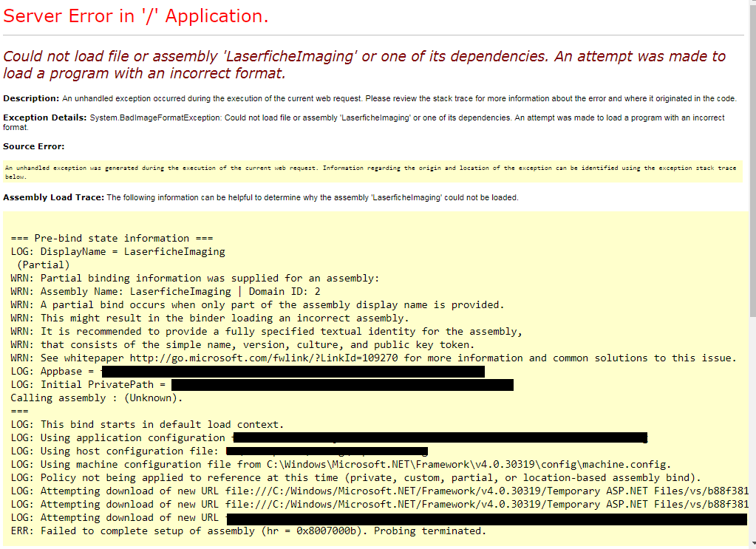Click the "Calling assembly : (Unknown)." line

[x=97, y=398]
